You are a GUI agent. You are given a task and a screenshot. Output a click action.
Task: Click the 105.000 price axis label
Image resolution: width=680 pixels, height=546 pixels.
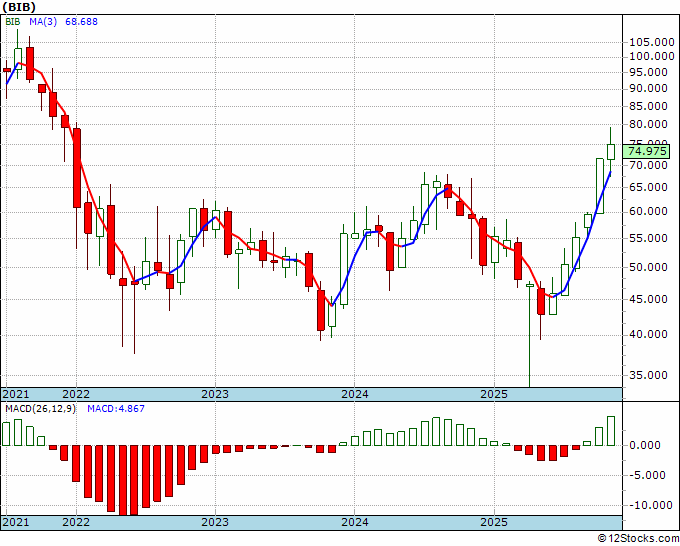click(x=651, y=42)
